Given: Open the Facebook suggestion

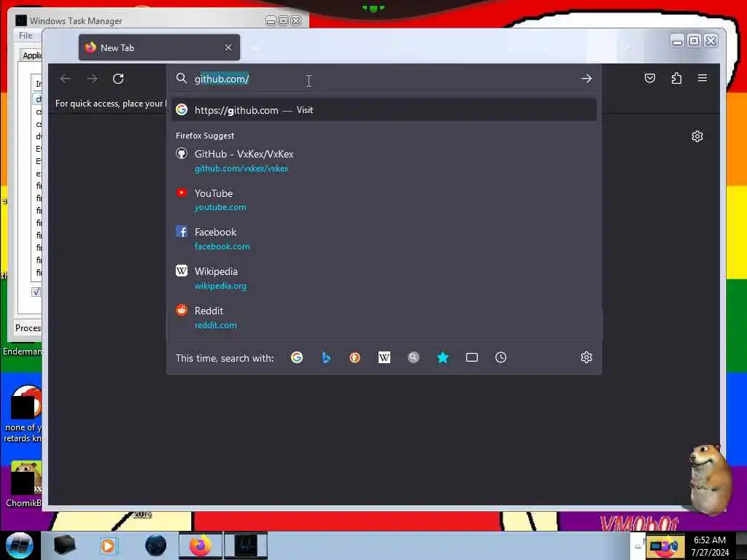Looking at the screenshot, I should coord(384,239).
